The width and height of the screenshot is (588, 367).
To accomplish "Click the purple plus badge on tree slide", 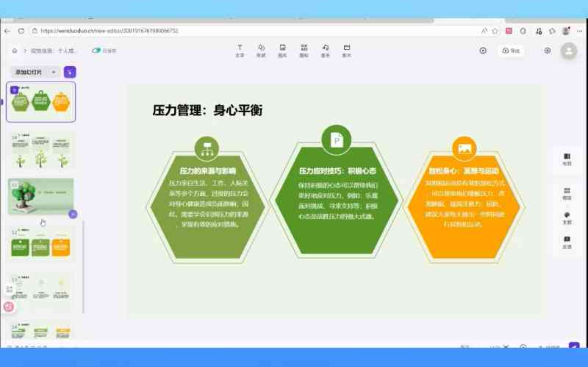I will (73, 214).
